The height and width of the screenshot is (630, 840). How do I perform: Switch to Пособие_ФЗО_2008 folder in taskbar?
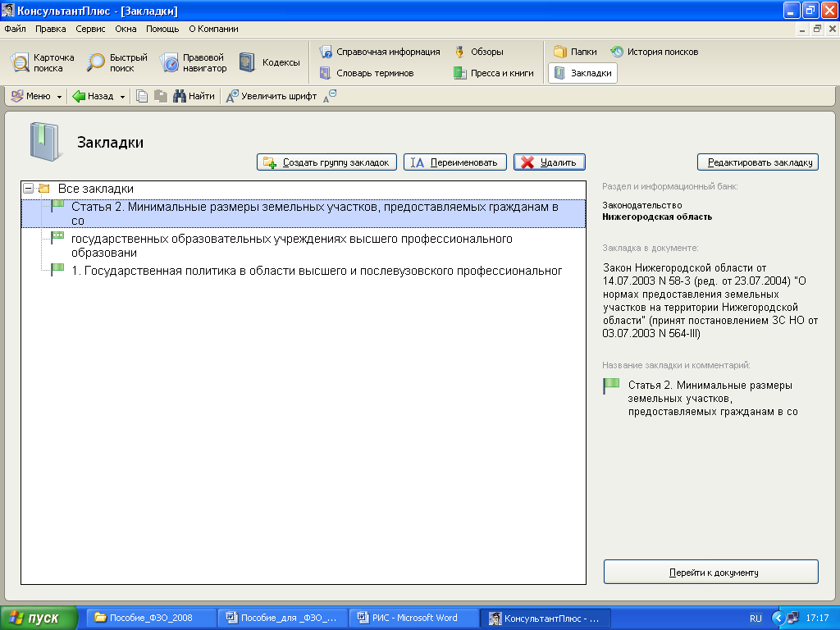tap(151, 618)
